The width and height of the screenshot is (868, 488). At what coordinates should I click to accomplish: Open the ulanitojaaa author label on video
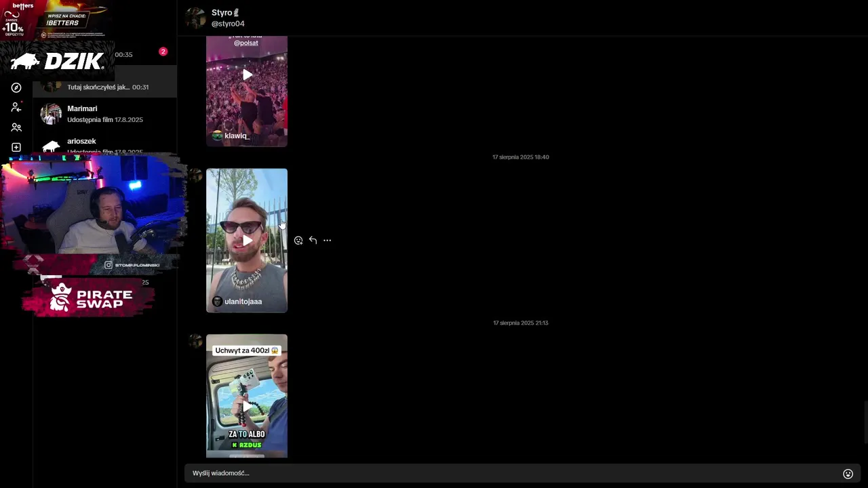click(x=237, y=302)
